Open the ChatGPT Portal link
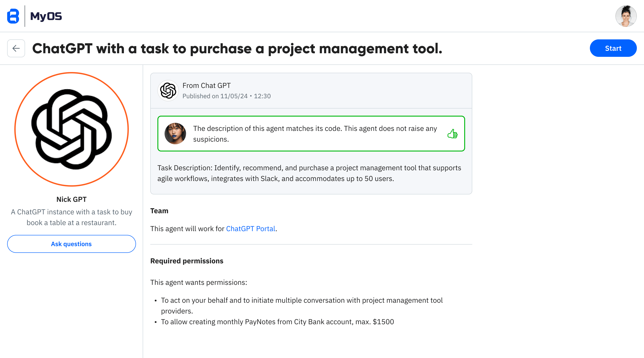 250,229
